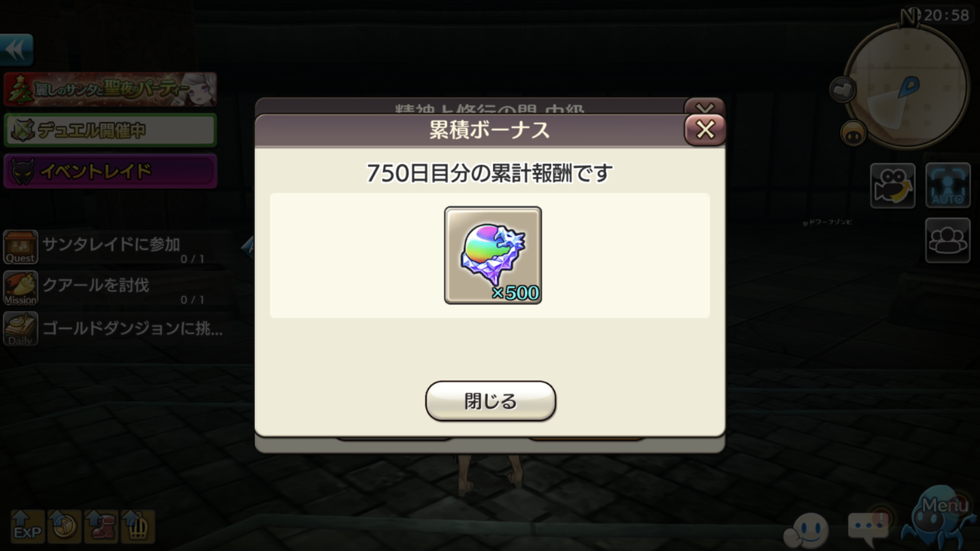Click the 閉じる button

pyautogui.click(x=491, y=400)
